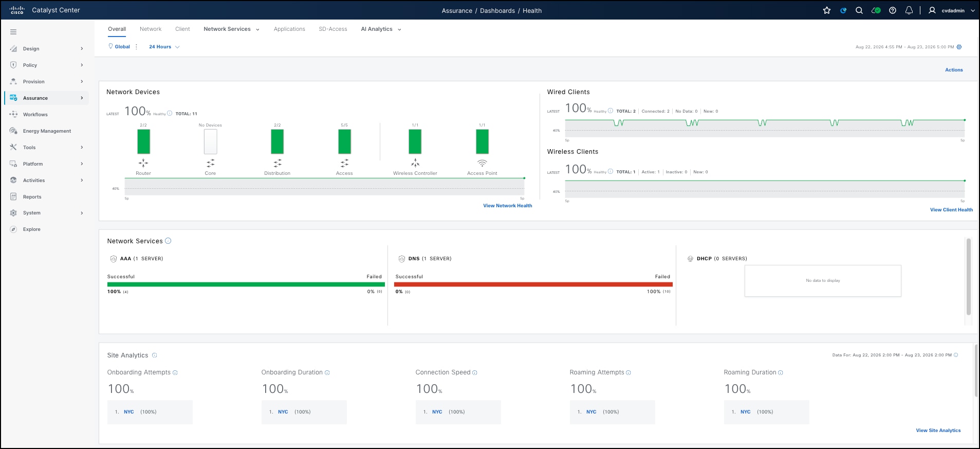Click the Network Services panel scrollbar

(969, 277)
